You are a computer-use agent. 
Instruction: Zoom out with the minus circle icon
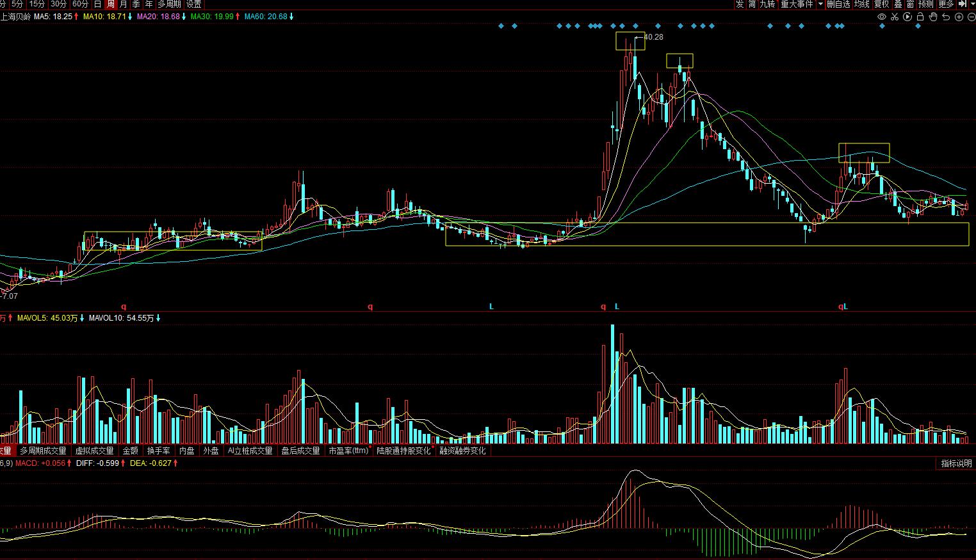click(972, 17)
